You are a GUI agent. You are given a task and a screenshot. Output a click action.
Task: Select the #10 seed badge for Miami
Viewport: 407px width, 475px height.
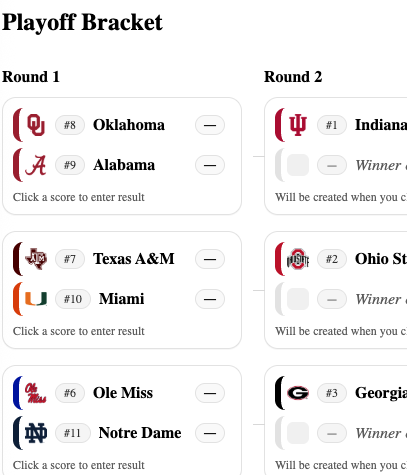point(73,299)
